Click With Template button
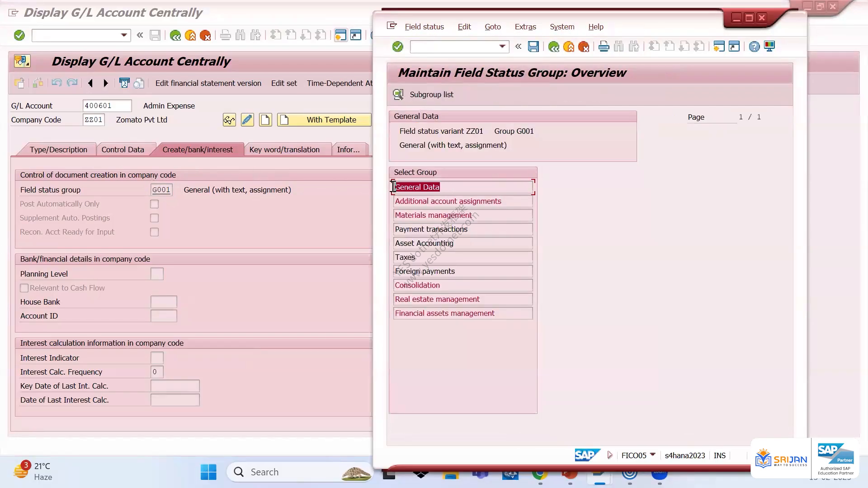This screenshot has width=868, height=488. (324, 120)
